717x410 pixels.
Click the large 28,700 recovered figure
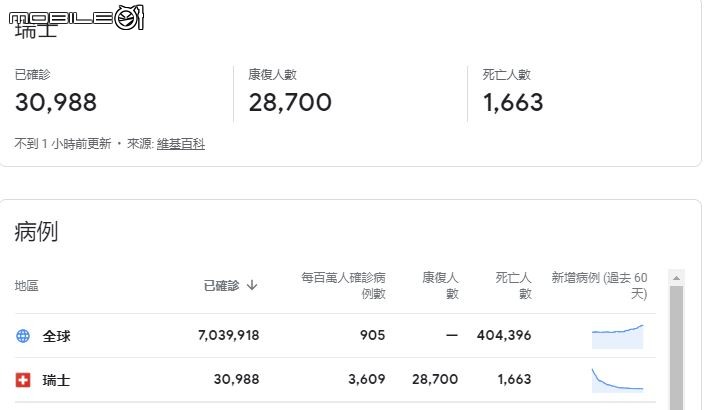(290, 102)
